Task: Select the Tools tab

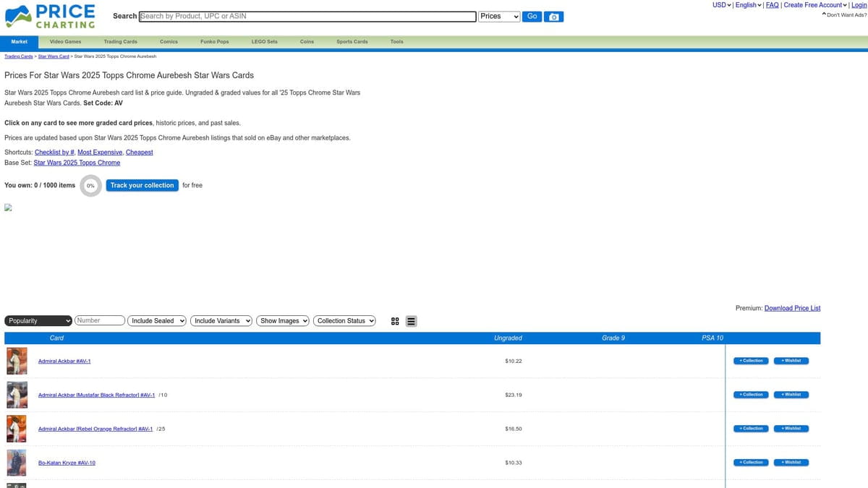Action: coord(397,42)
